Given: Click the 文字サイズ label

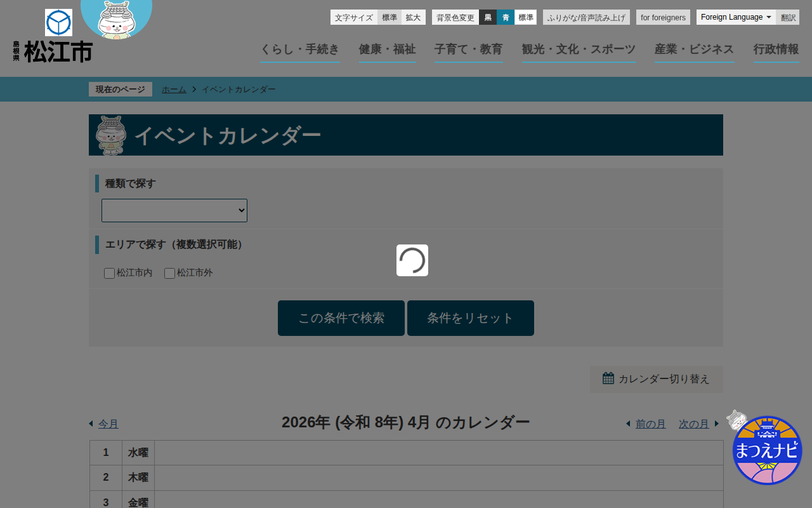Looking at the screenshot, I should [354, 17].
